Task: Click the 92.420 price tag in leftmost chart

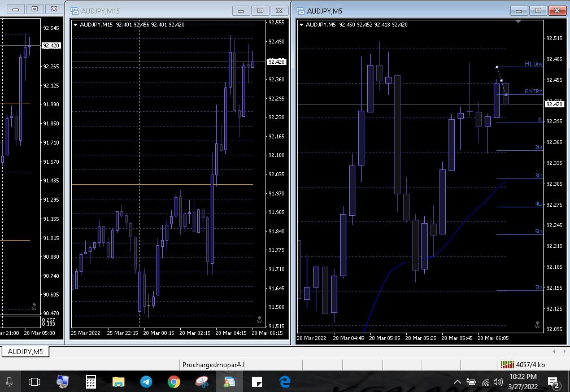Action: coord(51,45)
